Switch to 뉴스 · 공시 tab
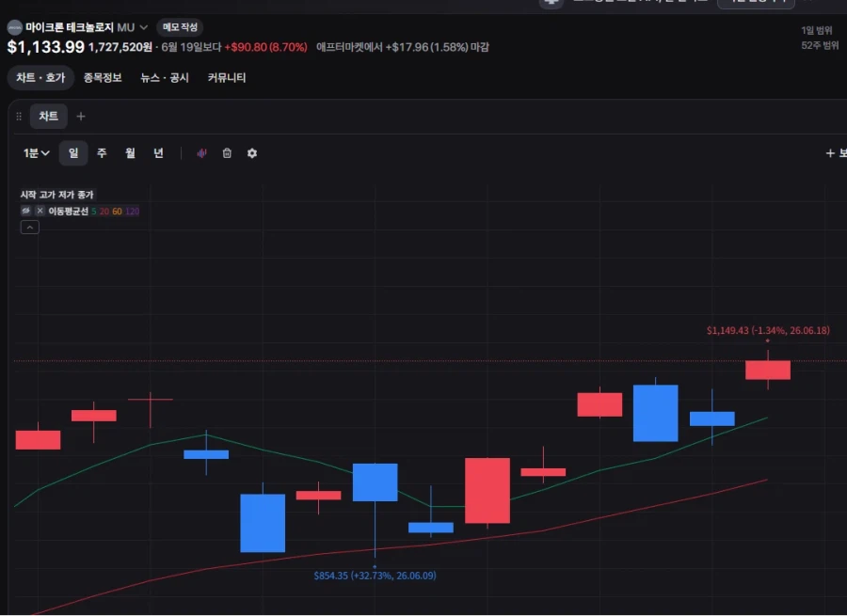The image size is (847, 616). (x=165, y=78)
